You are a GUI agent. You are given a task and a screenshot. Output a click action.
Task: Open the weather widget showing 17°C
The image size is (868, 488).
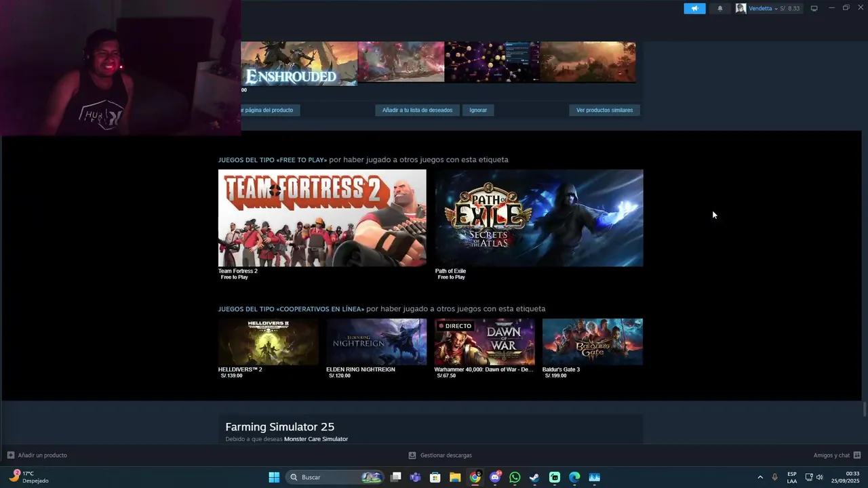point(28,477)
